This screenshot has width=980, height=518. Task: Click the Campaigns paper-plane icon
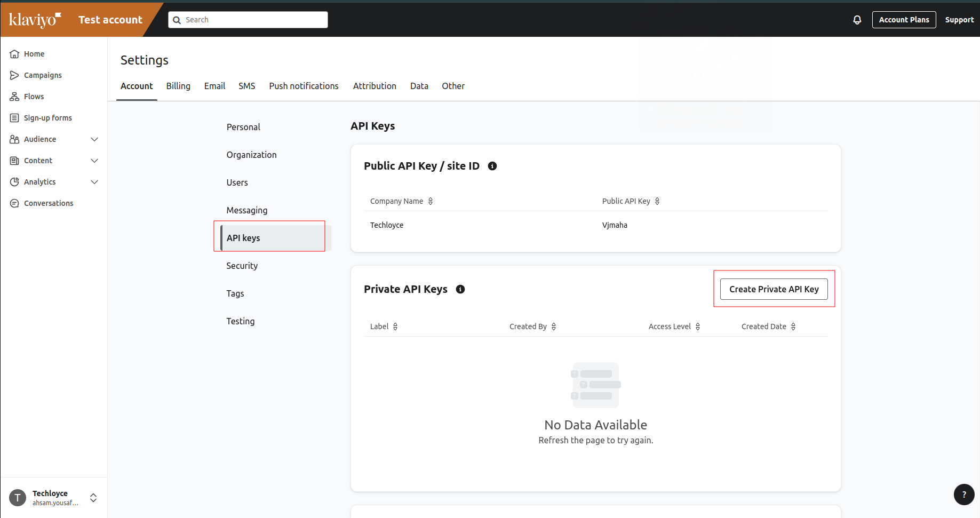[14, 75]
